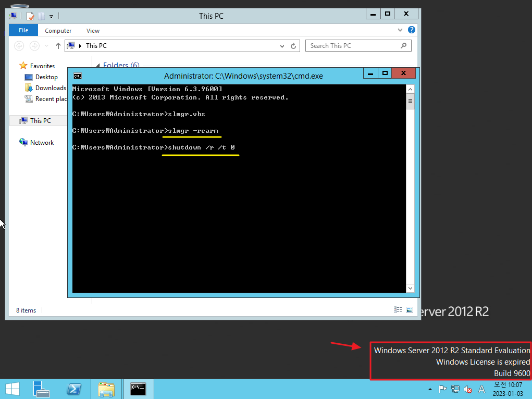Close the cmd.exe window
The height and width of the screenshot is (399, 532).
pyautogui.click(x=403, y=73)
